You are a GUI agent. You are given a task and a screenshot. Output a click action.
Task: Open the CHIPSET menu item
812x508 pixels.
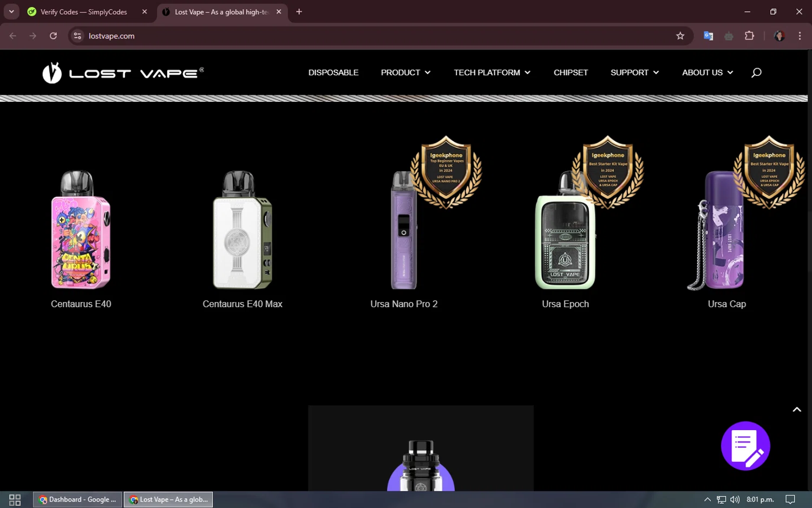click(x=571, y=73)
